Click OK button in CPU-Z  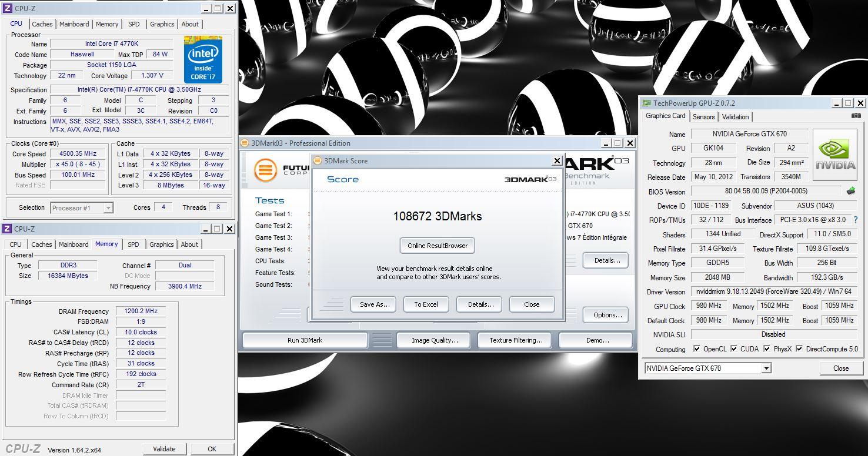pos(212,449)
